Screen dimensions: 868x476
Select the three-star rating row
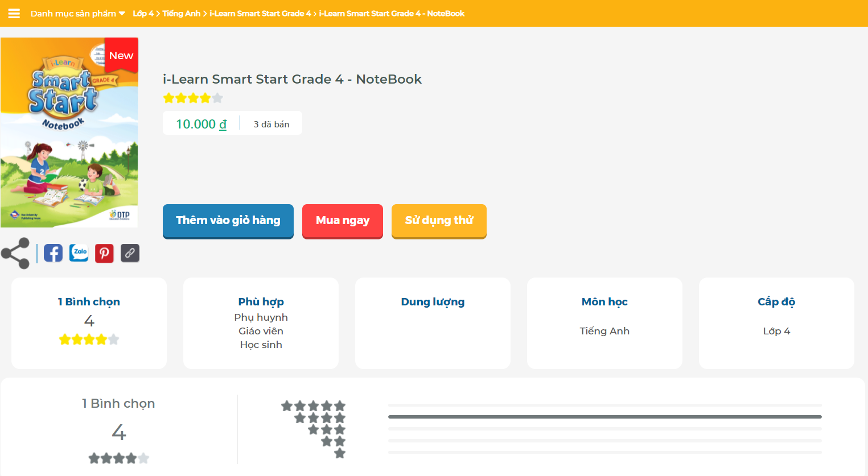click(x=327, y=429)
